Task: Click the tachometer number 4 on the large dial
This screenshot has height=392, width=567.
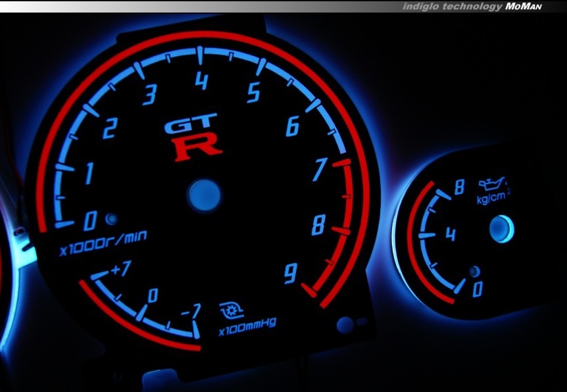Action: (201, 80)
